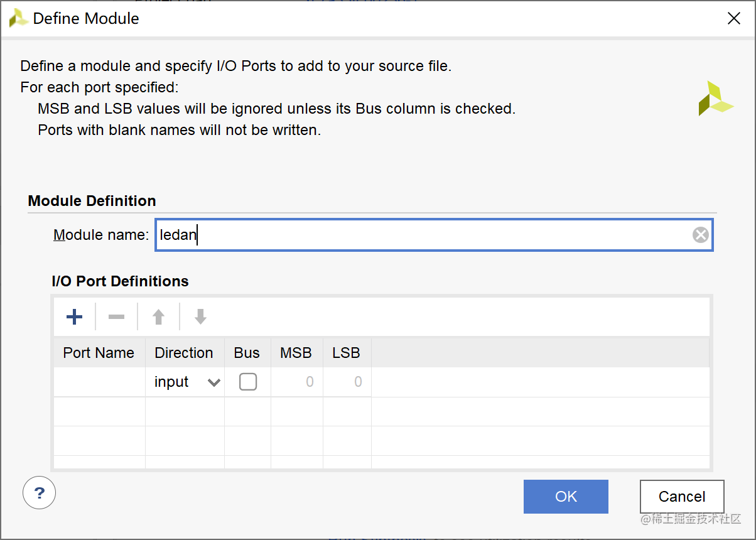Click the remove port minus icon
The image size is (756, 540).
coord(116,317)
